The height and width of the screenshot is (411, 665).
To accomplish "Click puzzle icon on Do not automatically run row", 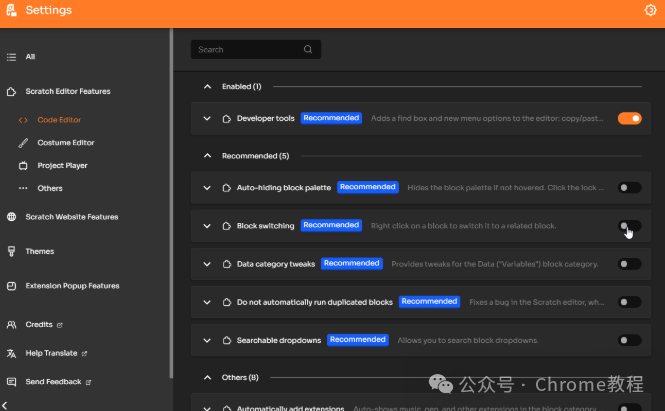I will pos(227,302).
